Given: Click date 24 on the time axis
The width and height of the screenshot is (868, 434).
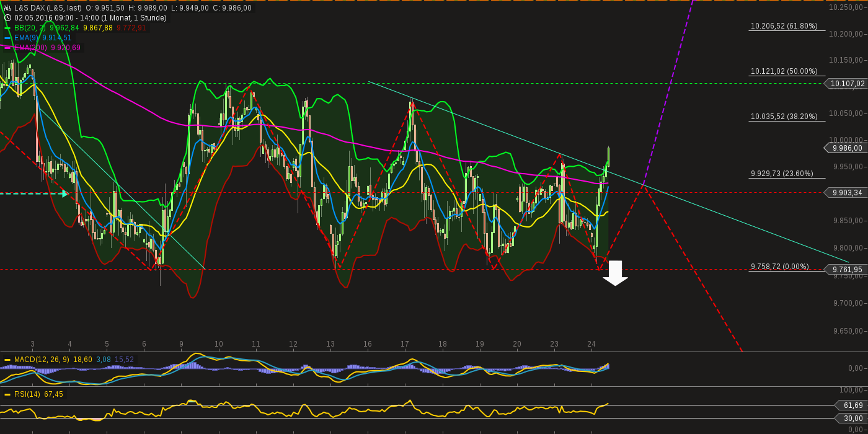Looking at the screenshot, I should point(591,344).
